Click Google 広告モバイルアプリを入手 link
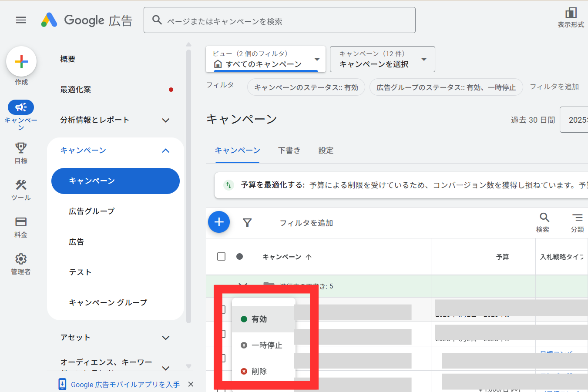This screenshot has width=588, height=392. pos(125,385)
